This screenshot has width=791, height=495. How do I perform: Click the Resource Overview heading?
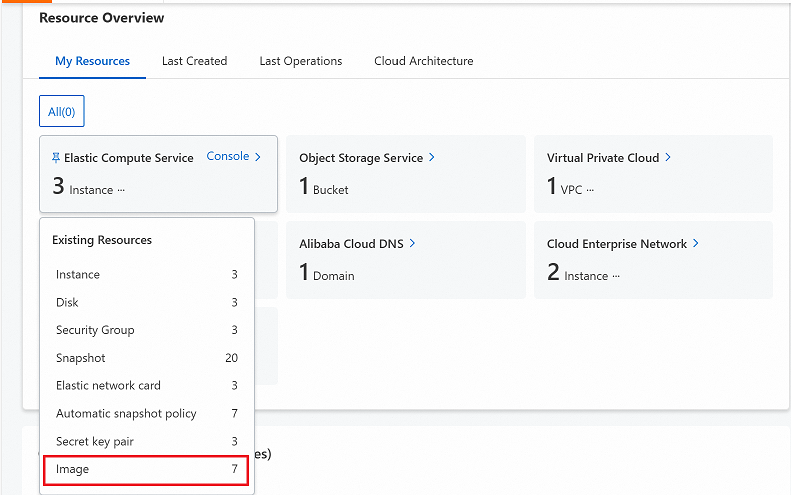[101, 18]
